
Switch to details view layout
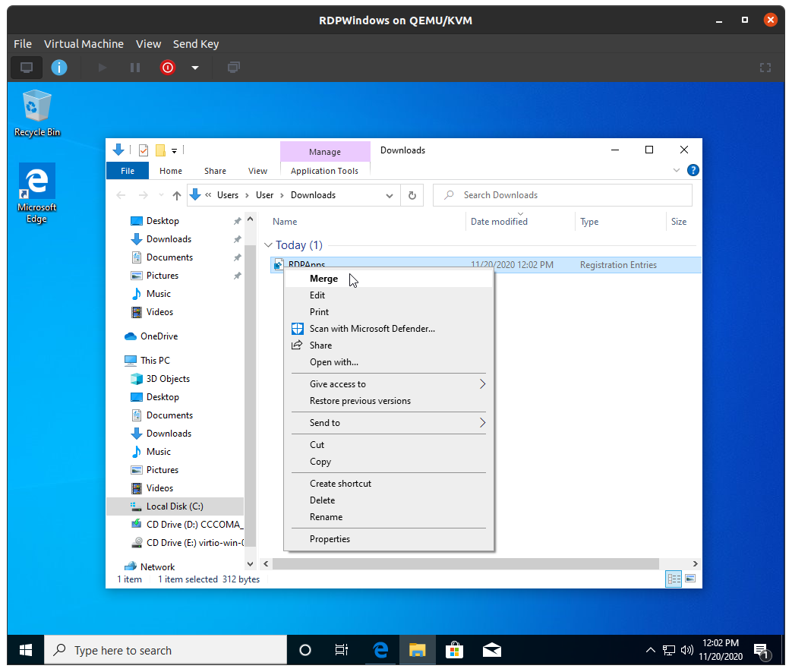(674, 579)
